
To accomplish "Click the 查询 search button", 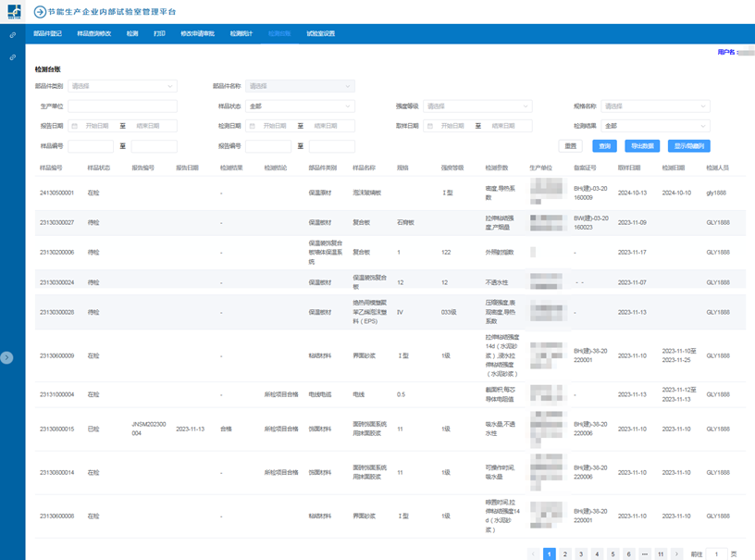I will point(604,146).
